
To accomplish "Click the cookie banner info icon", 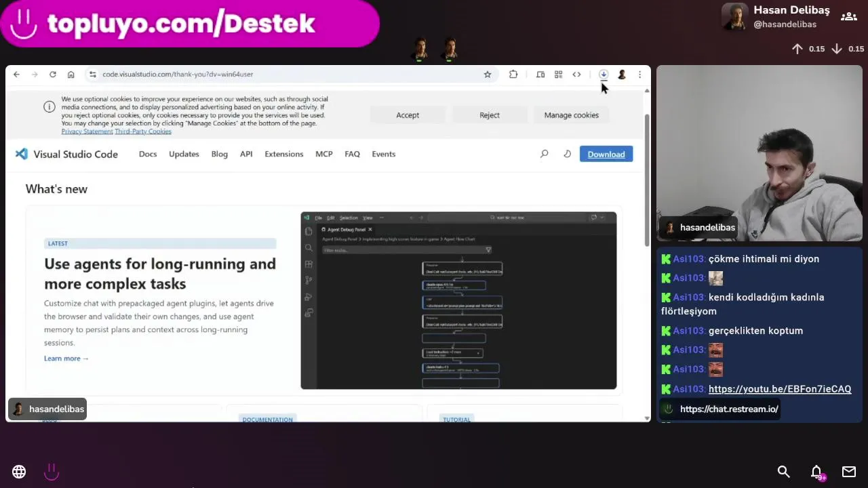I will pyautogui.click(x=49, y=107).
